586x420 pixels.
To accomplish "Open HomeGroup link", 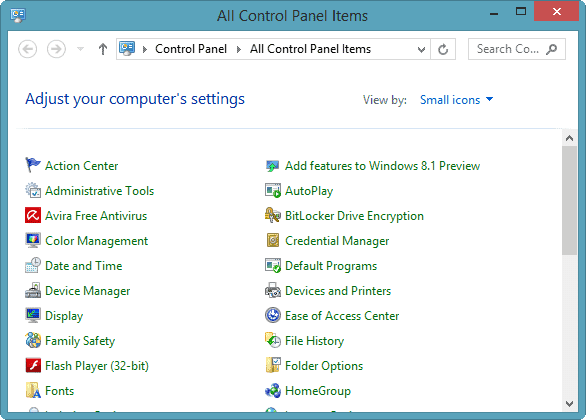I will tap(318, 391).
